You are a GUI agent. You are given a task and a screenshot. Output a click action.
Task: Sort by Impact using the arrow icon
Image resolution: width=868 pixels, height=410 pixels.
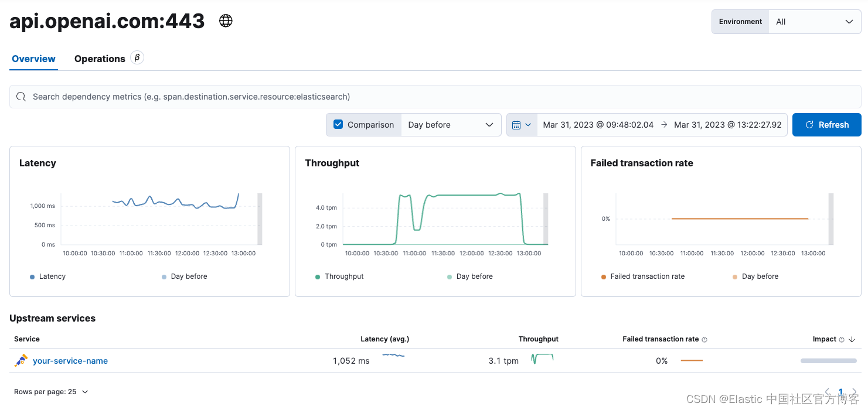click(852, 339)
